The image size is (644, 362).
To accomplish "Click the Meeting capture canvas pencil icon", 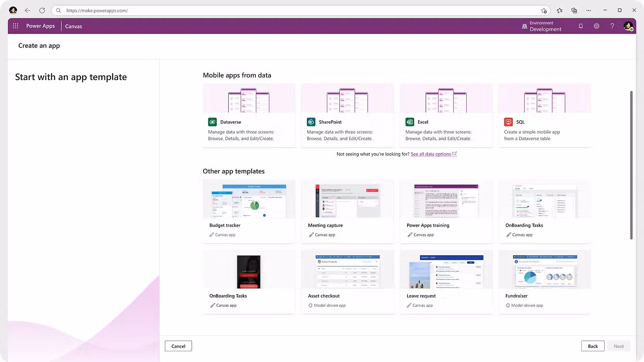I will pyautogui.click(x=311, y=235).
